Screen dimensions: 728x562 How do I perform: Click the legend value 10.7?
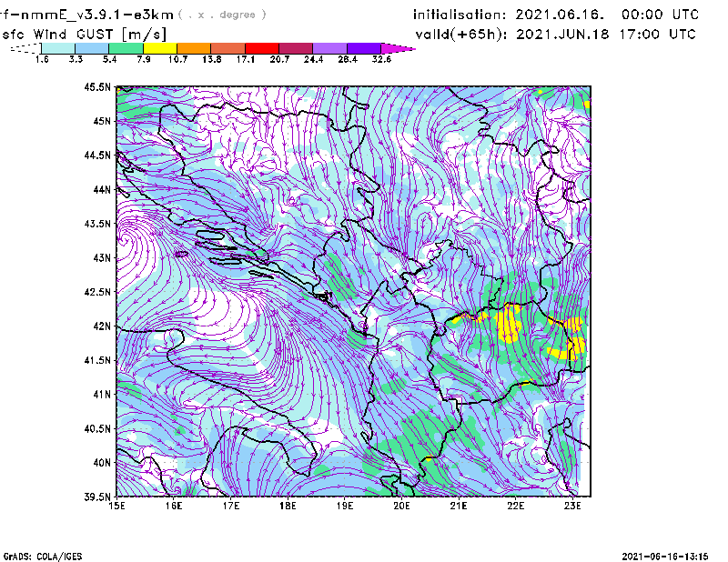pos(177,59)
